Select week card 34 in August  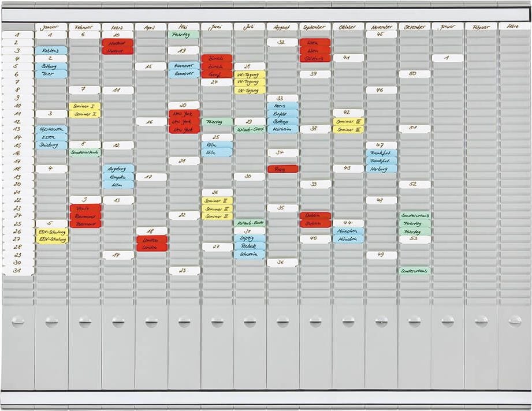[282, 153]
